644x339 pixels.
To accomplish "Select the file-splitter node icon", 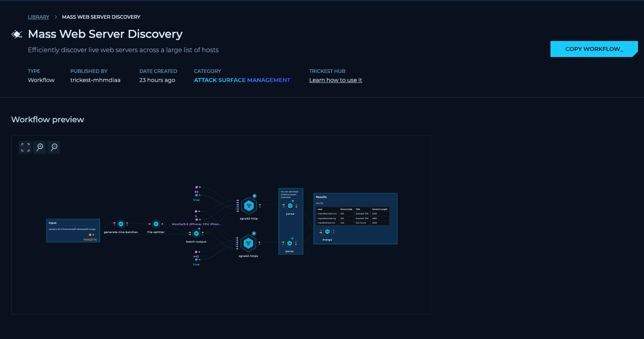I will [x=156, y=224].
